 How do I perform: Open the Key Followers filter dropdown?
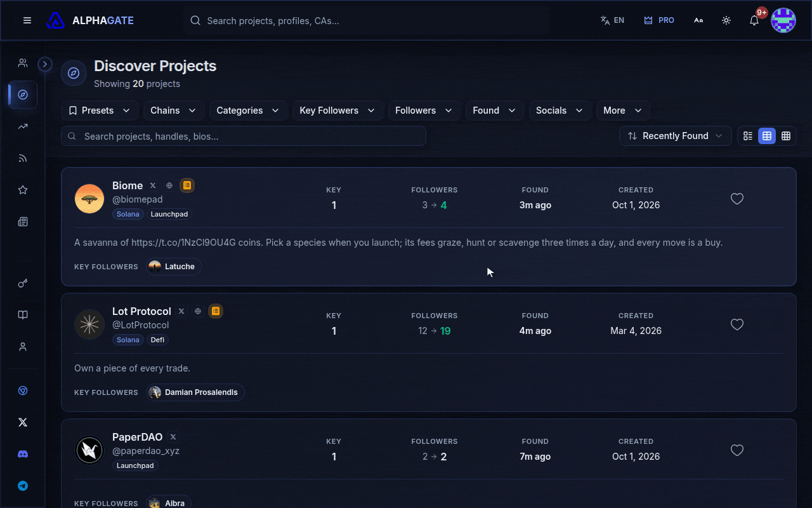[337, 110]
